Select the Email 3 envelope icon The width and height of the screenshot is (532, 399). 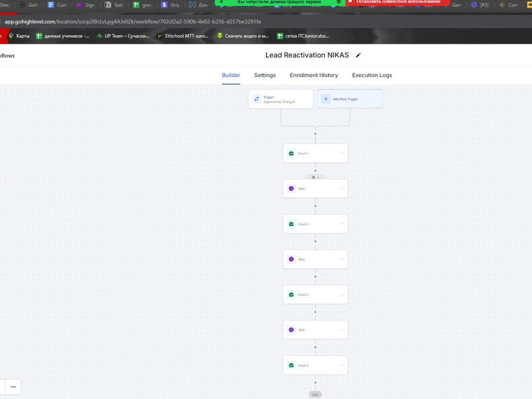291,295
